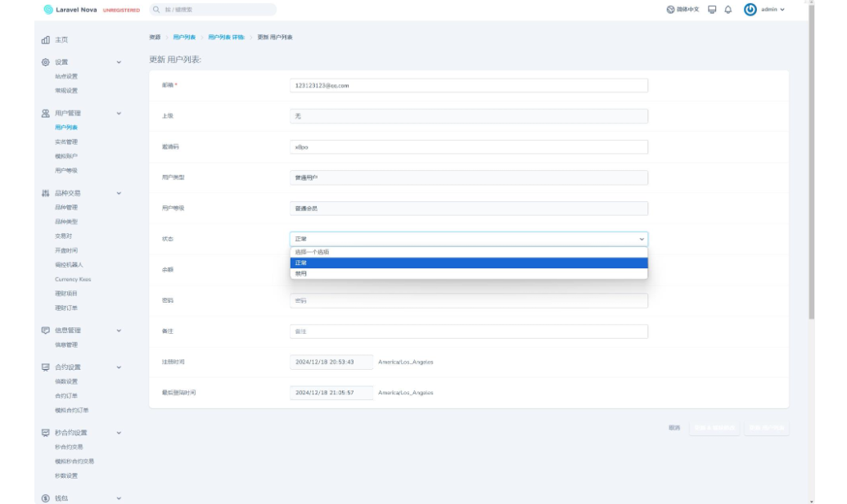The height and width of the screenshot is (504, 847).
Task: Open the admin user menu
Action: 764,10
